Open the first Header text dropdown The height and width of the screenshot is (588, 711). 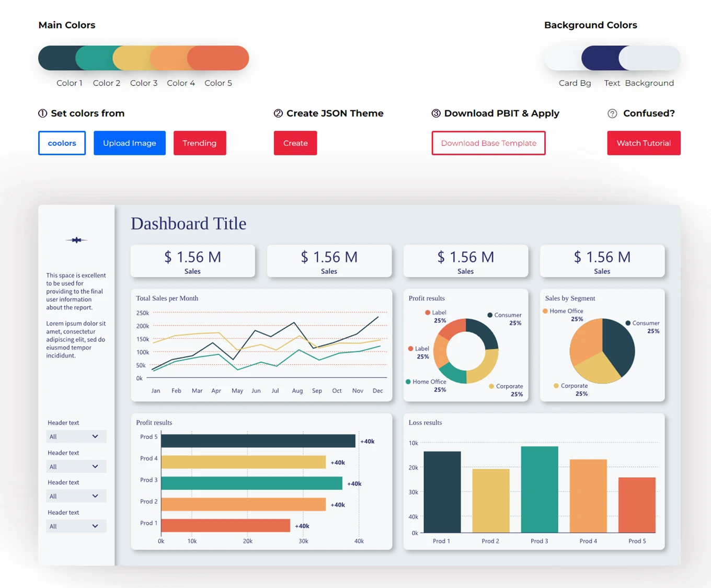click(x=76, y=436)
